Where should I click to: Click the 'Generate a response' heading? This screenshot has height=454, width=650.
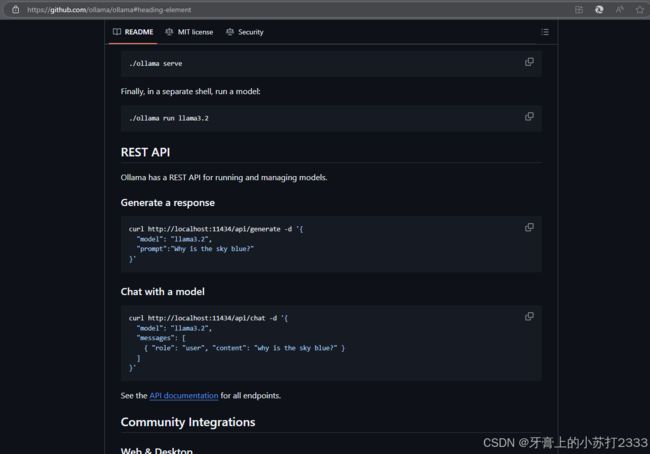(x=167, y=203)
